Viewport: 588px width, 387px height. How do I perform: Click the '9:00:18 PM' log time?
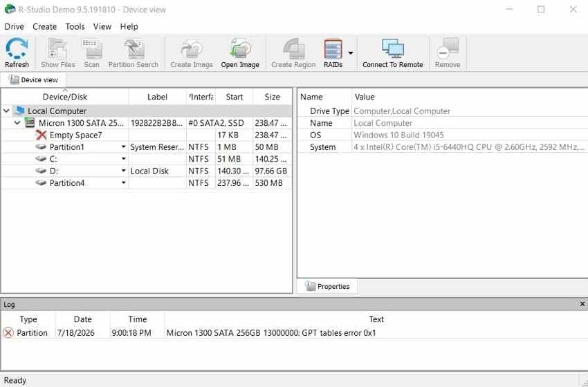[x=131, y=332]
